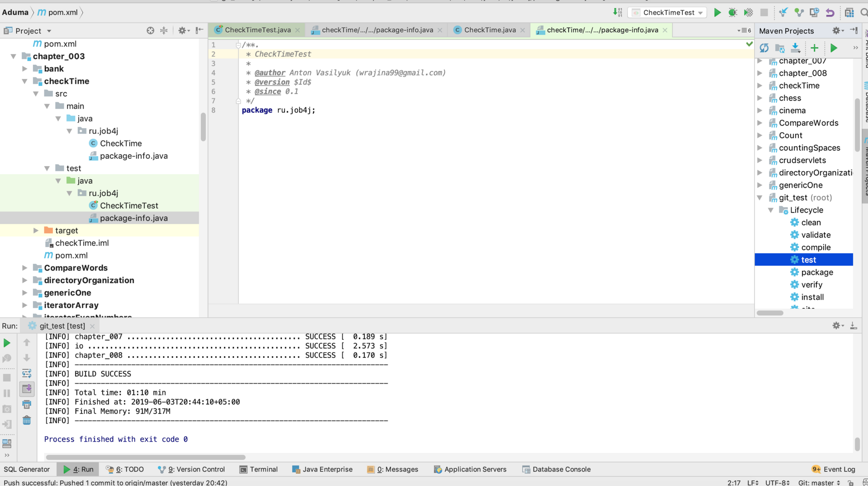Open the file history clock icon
The height and width of the screenshot is (486, 868).
(x=814, y=13)
